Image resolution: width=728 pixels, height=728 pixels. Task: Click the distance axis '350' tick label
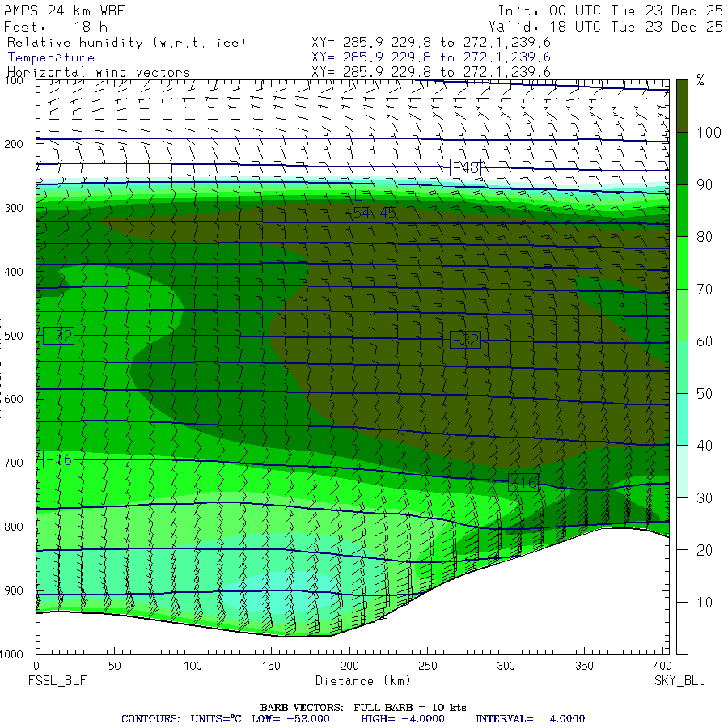[584, 666]
